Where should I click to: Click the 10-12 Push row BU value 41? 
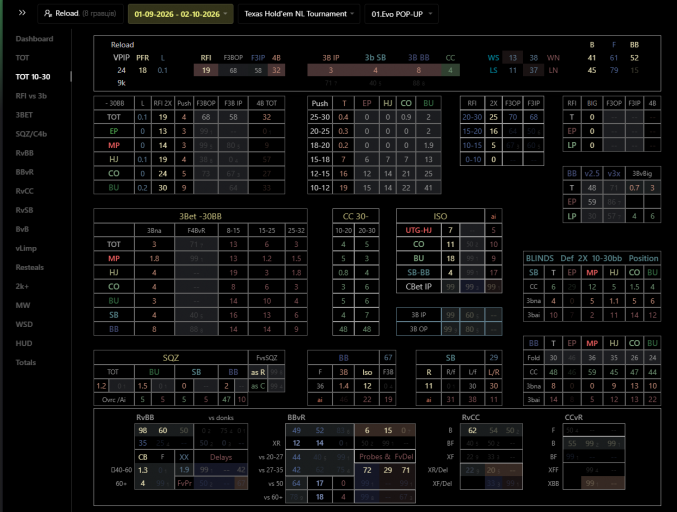coord(428,187)
